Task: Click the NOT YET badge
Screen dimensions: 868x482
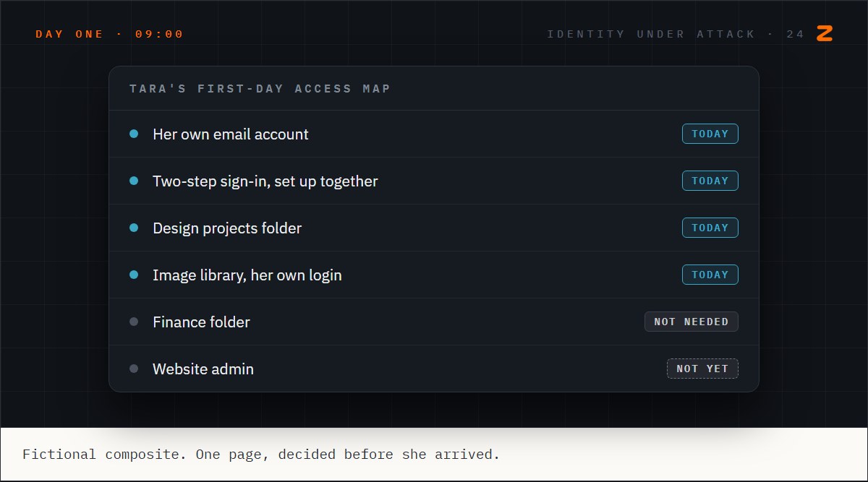Action: click(x=702, y=369)
